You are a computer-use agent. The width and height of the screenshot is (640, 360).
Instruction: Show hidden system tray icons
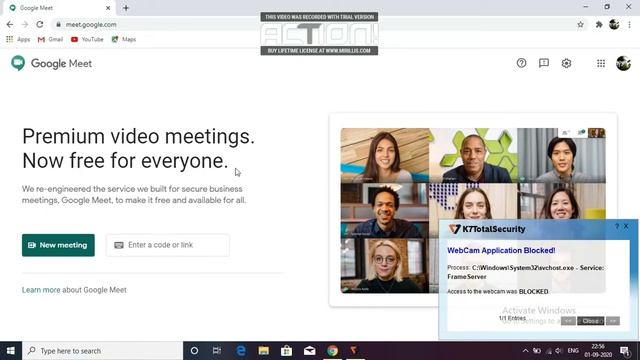point(525,351)
